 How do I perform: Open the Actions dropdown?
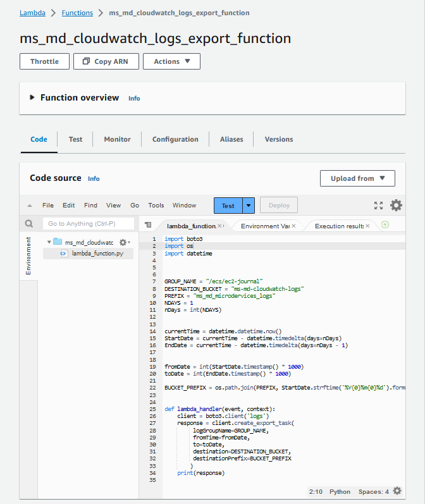click(x=171, y=61)
